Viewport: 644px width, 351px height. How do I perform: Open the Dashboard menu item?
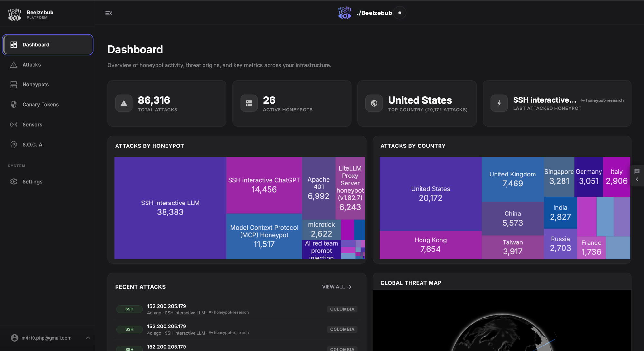coord(48,45)
